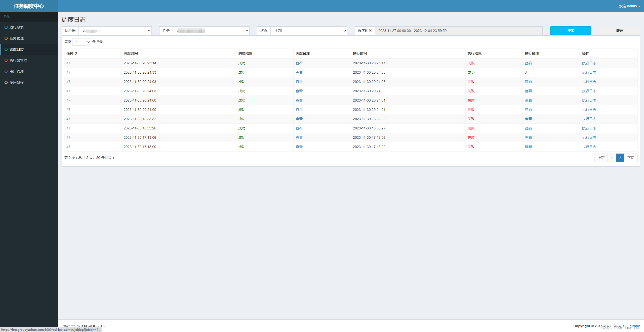Open 执行日志 for the 17:13:06 row

(x=589, y=137)
